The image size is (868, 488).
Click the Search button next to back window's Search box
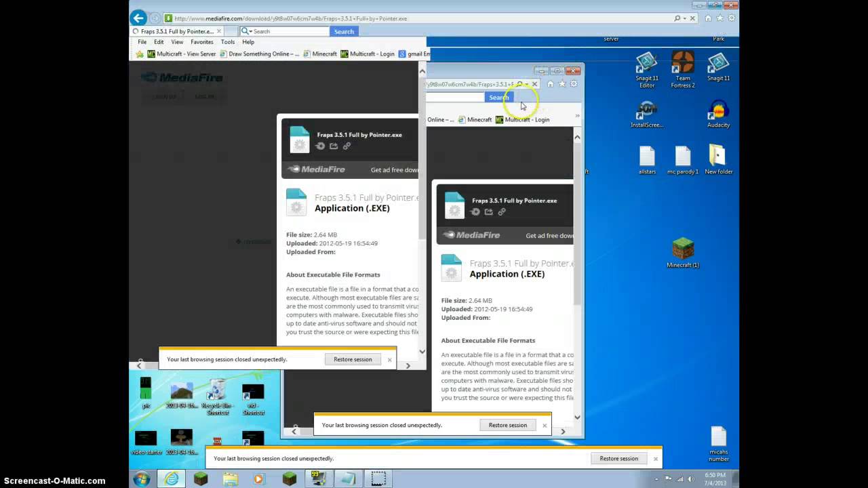tap(344, 31)
